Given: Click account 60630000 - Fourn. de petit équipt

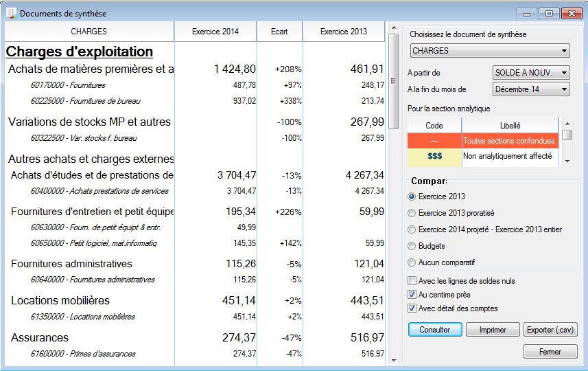Looking at the screenshot, I should click(x=95, y=227).
